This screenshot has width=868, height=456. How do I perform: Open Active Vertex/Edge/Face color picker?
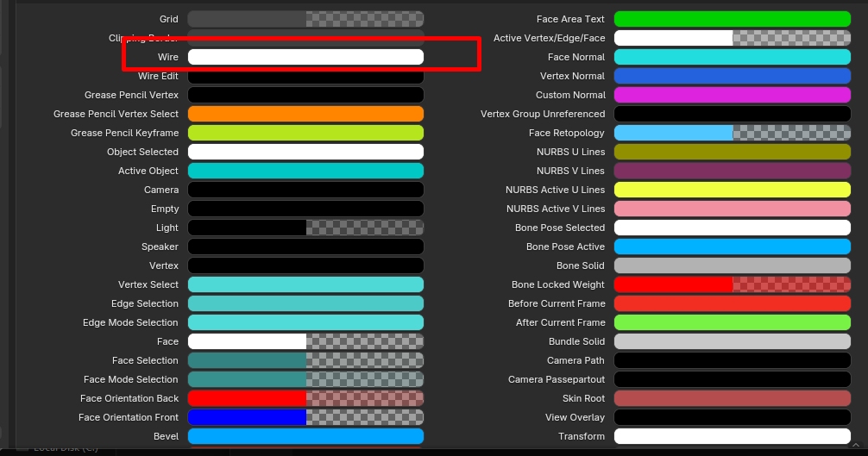(733, 38)
